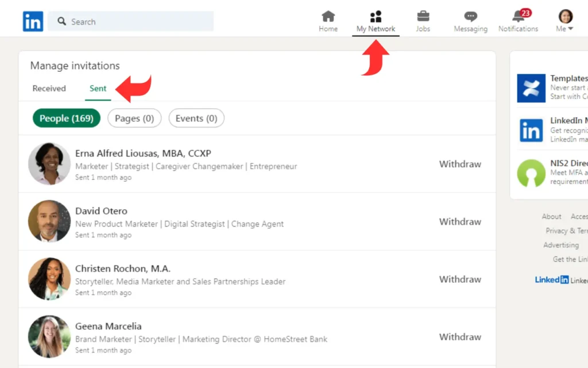Open Notifications bell icon
588x368 pixels.
click(518, 16)
